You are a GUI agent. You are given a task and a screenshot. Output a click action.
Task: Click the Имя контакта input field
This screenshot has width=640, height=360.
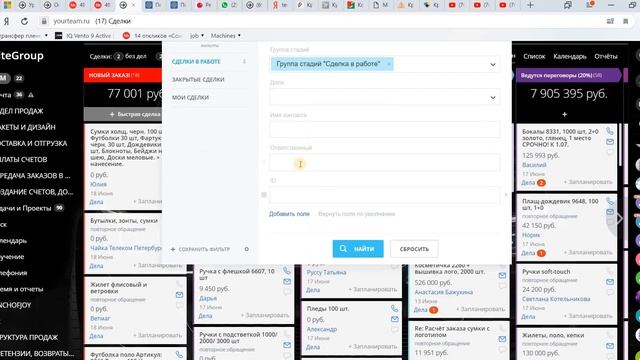point(384,130)
